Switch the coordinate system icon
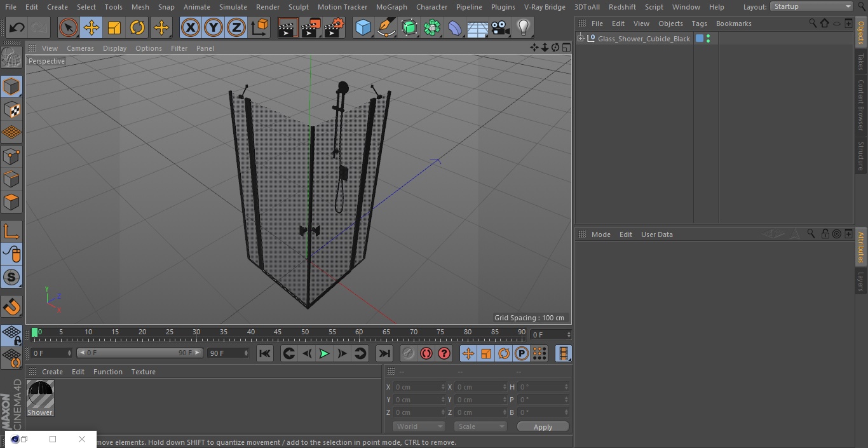 click(260, 28)
